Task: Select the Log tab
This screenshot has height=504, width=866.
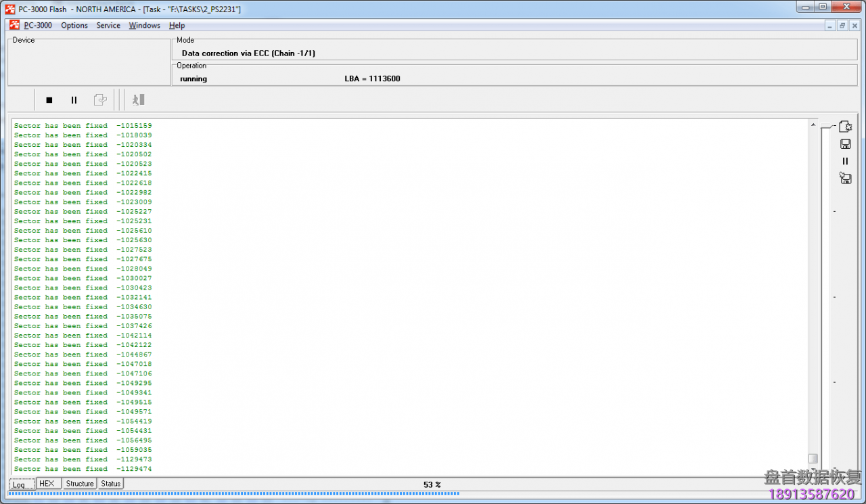Action: (19, 484)
